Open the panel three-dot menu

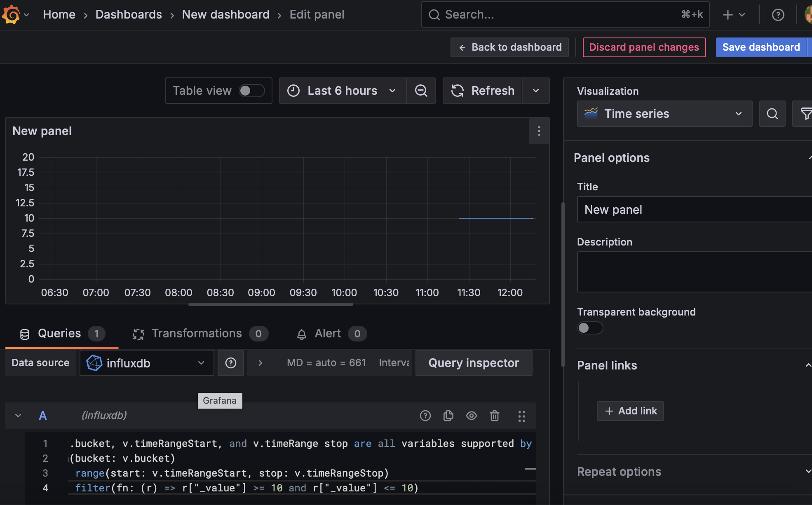[x=539, y=131]
